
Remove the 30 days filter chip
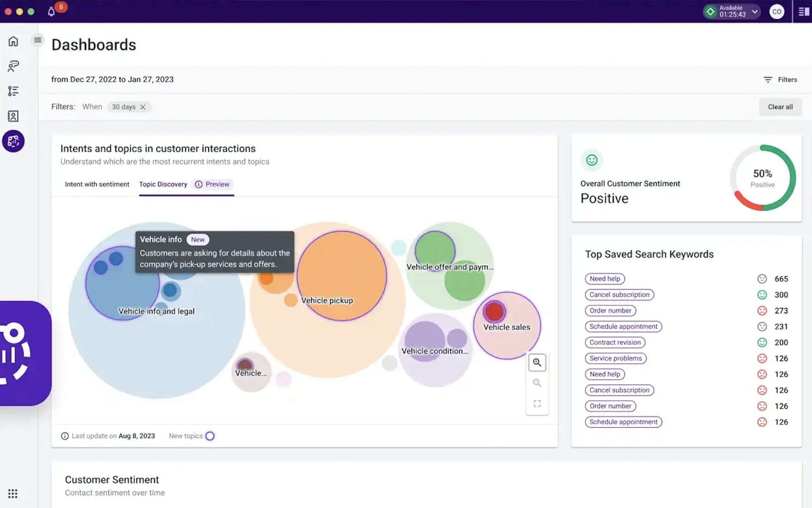(x=143, y=107)
